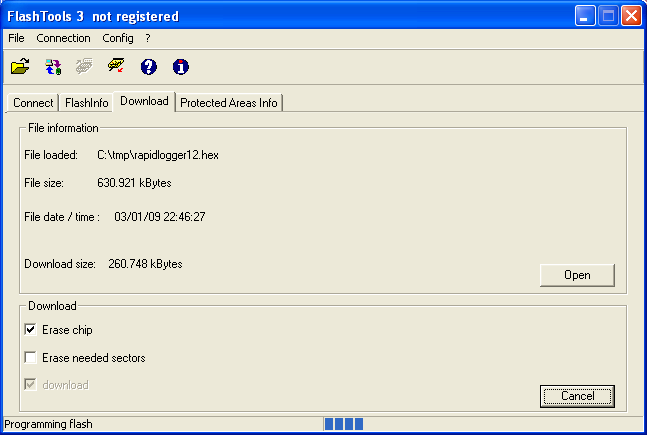This screenshot has height=435, width=647.
Task: Click the 'File loaded:' label
Action: click(x=51, y=155)
